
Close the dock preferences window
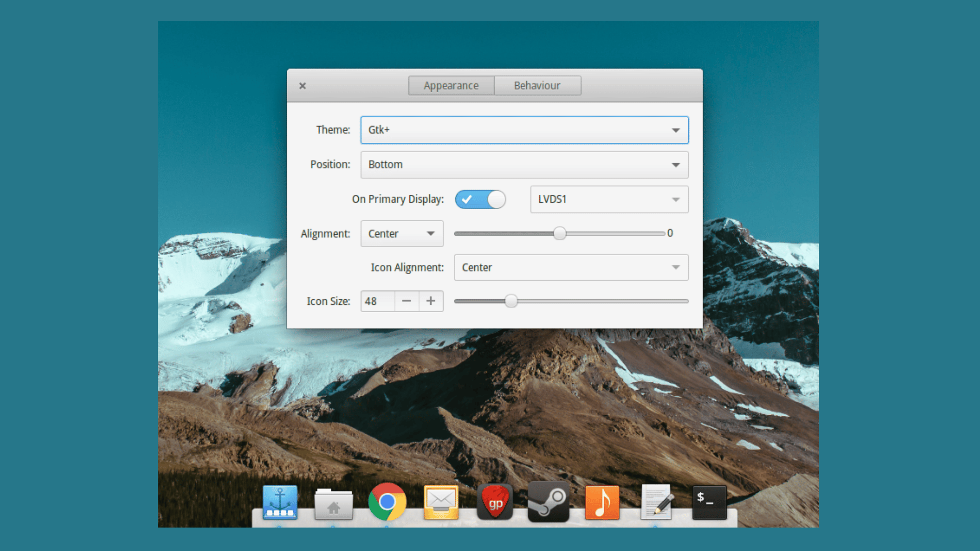click(x=303, y=86)
